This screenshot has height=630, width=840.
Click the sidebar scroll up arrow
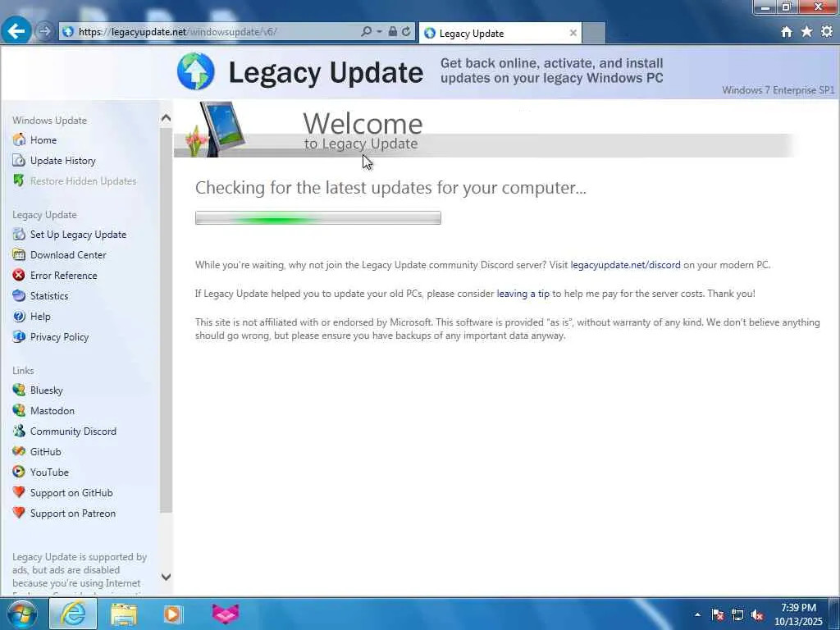coord(166,118)
